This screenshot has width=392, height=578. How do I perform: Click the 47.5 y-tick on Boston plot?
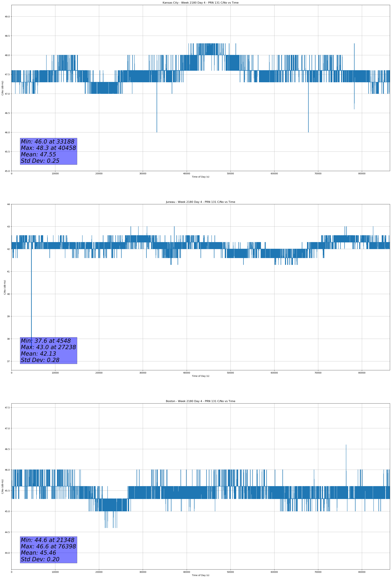click(x=7, y=408)
